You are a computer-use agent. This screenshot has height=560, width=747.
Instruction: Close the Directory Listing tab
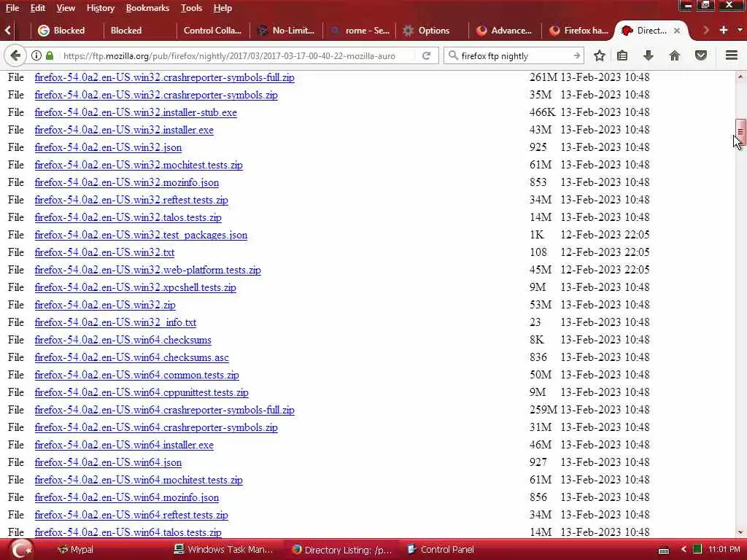[x=677, y=31]
